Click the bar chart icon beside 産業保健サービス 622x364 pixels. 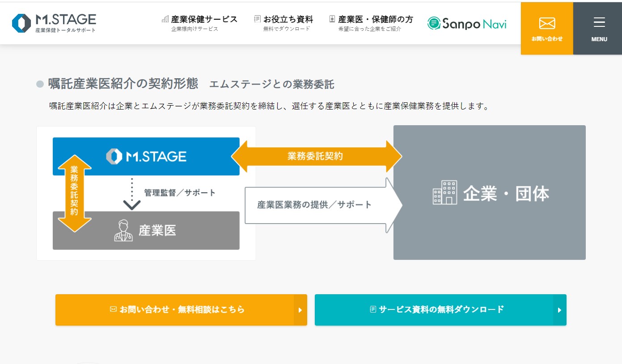[x=165, y=19]
